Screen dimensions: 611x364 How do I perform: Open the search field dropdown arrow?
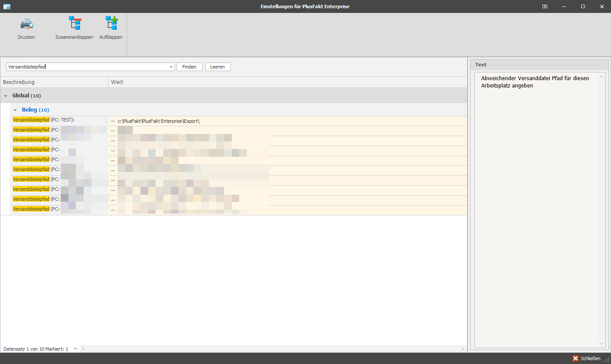[171, 67]
